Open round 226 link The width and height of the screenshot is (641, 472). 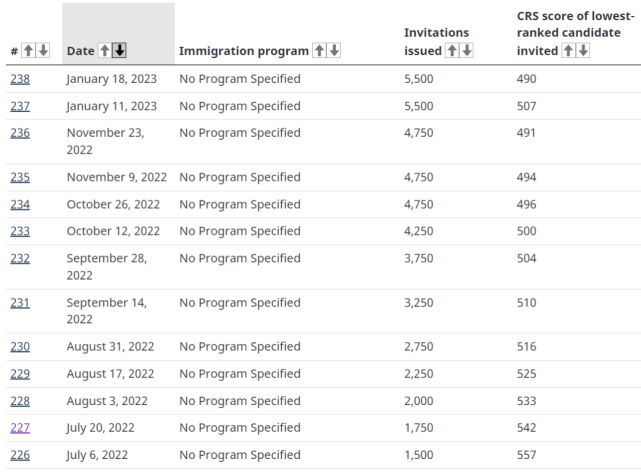coord(20,455)
